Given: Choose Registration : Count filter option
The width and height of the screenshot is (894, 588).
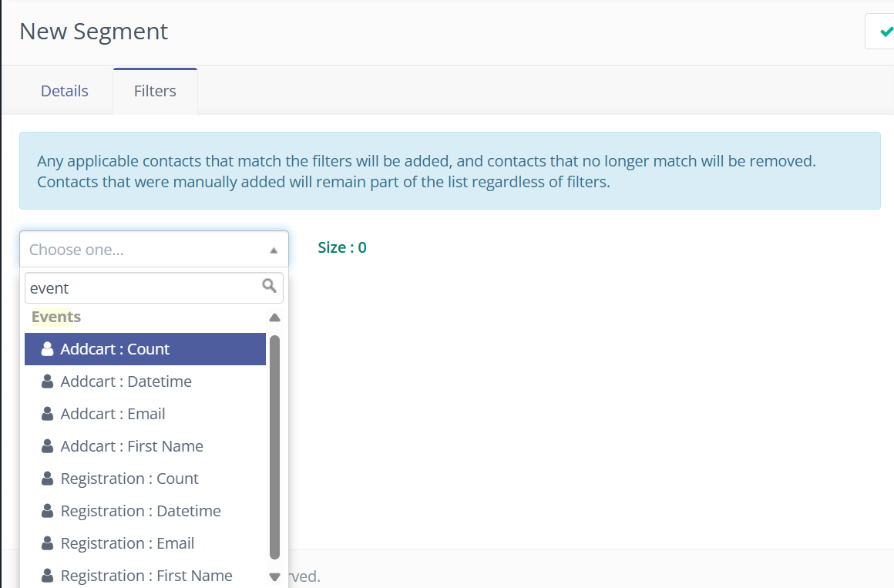Looking at the screenshot, I should (129, 479).
